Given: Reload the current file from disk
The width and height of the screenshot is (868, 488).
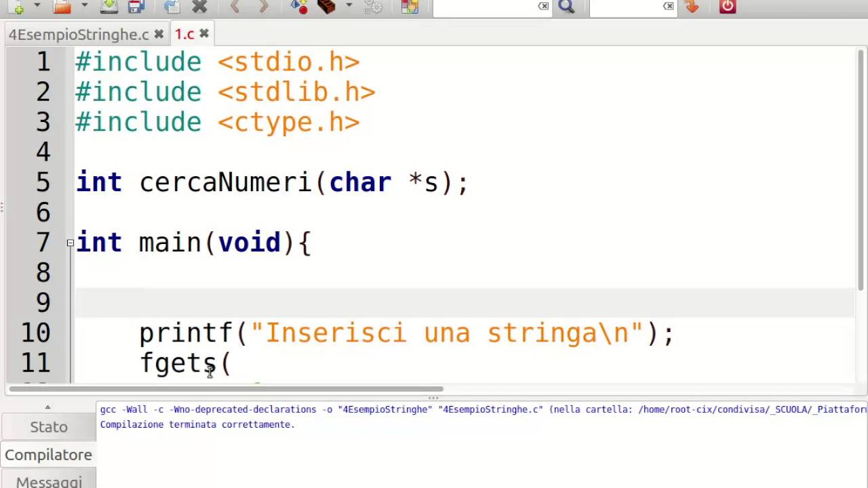Looking at the screenshot, I should click(172, 6).
